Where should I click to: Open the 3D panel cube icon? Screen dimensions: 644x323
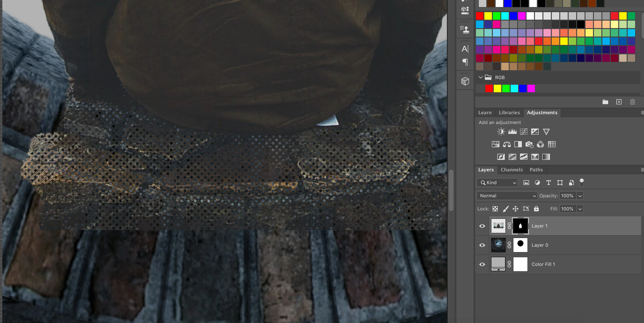point(465,81)
